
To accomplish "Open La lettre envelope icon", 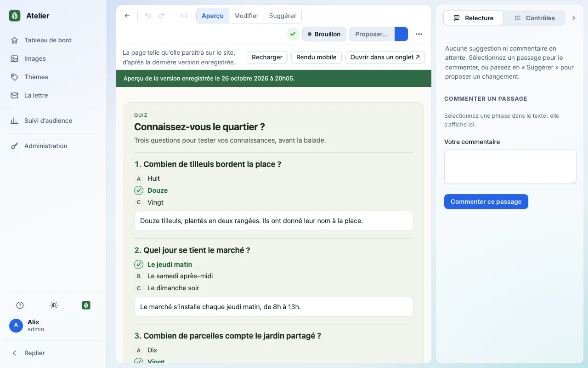I will pyautogui.click(x=15, y=95).
